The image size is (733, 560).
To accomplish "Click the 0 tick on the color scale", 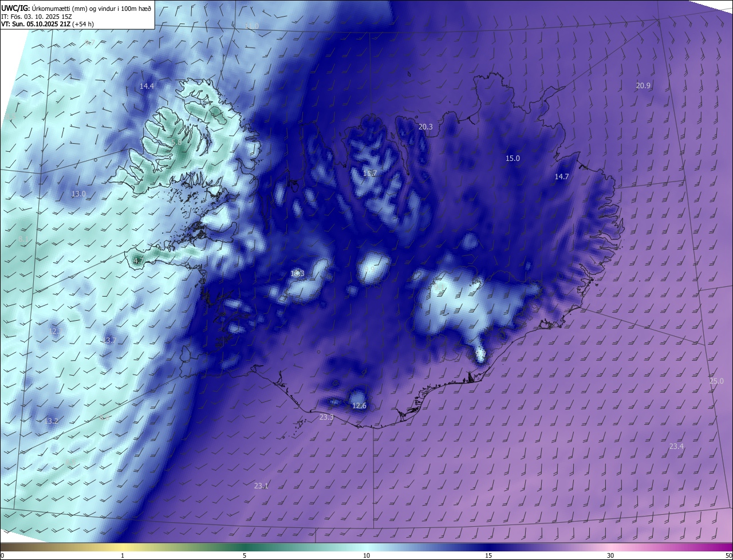I will [x=2, y=555].
